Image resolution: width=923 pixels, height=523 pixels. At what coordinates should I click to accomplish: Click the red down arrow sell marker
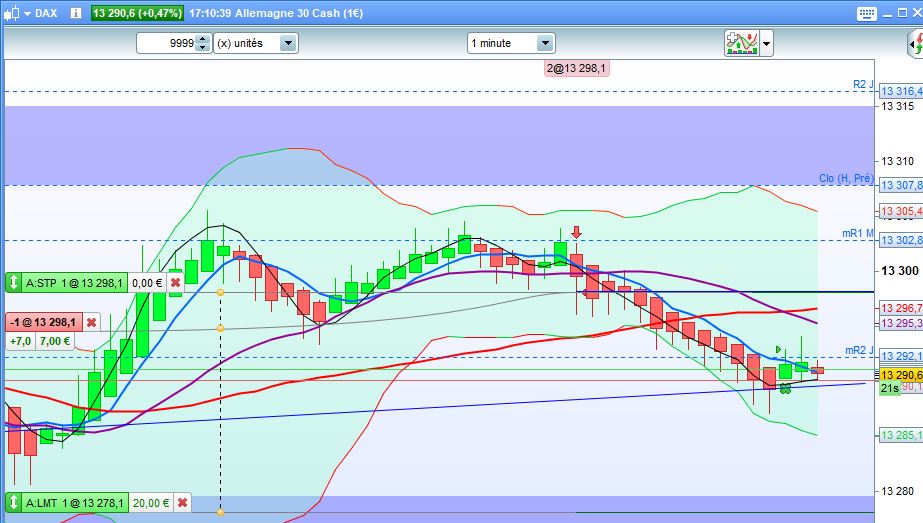click(x=576, y=232)
